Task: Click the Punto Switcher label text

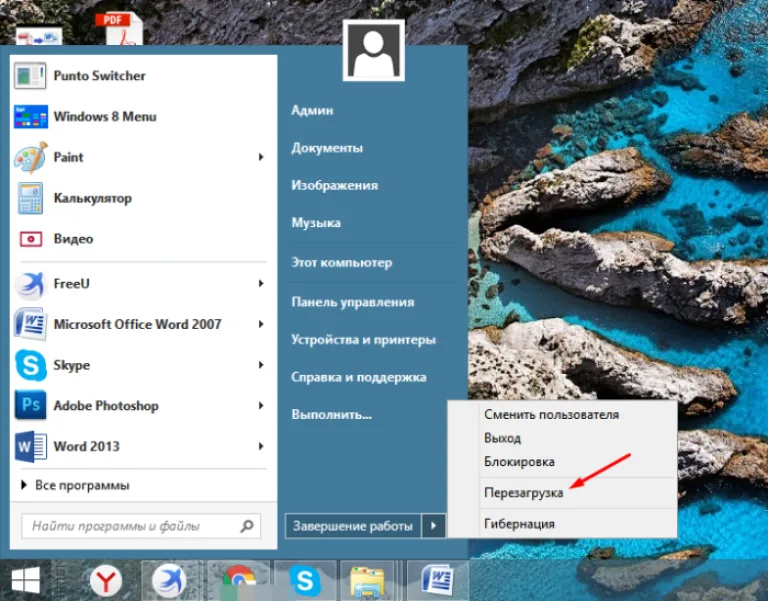Action: click(x=99, y=75)
